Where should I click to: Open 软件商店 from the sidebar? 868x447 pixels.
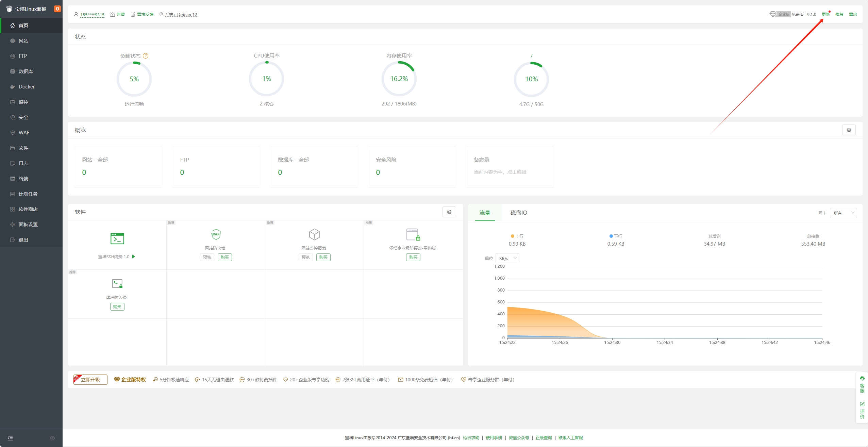pos(28,209)
